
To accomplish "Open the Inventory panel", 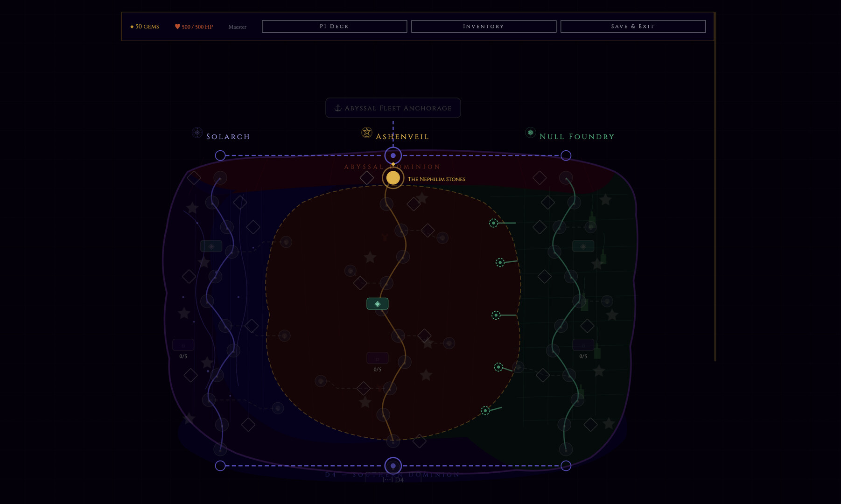I will pyautogui.click(x=484, y=26).
